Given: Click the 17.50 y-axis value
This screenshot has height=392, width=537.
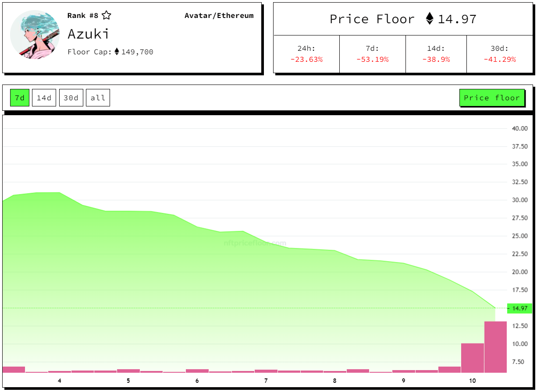Looking at the screenshot, I should tap(519, 290).
